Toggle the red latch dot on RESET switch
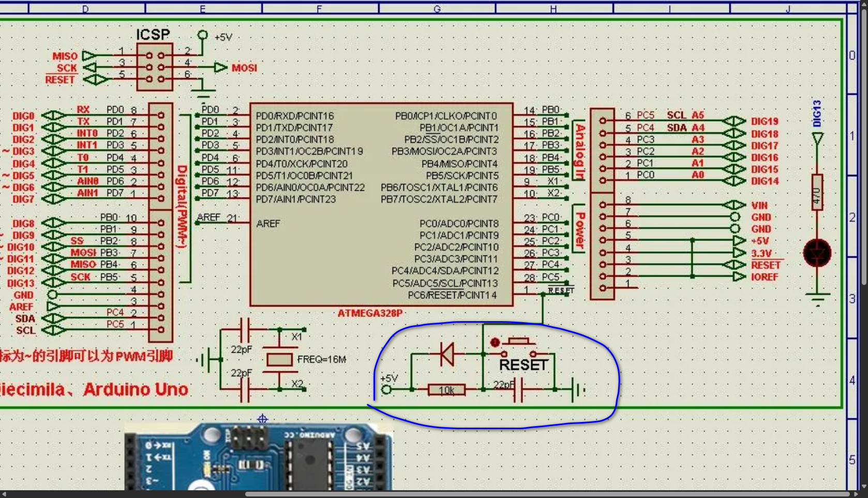This screenshot has height=498, width=868. (495, 342)
